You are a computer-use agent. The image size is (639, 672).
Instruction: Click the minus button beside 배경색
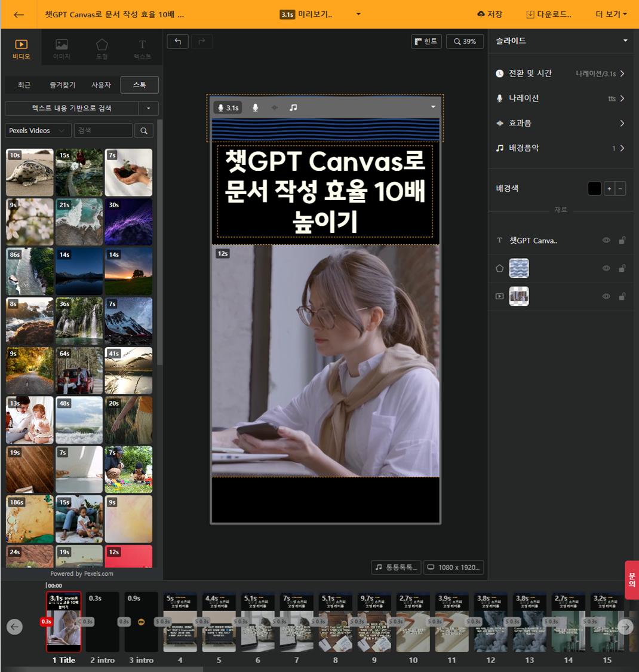coord(620,188)
